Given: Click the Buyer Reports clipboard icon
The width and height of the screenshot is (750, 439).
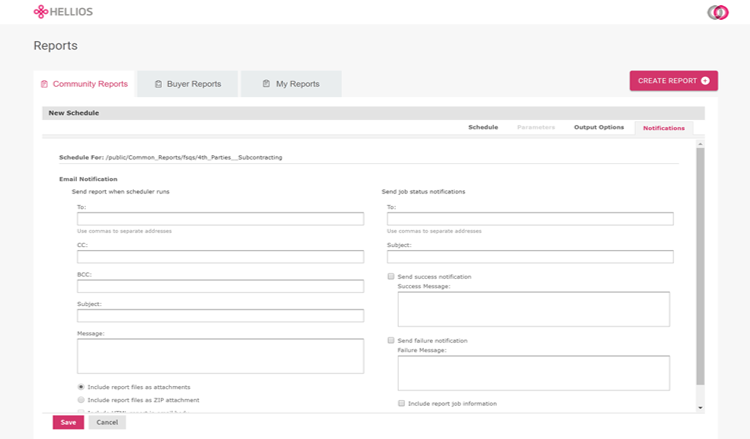Looking at the screenshot, I should pyautogui.click(x=158, y=84).
